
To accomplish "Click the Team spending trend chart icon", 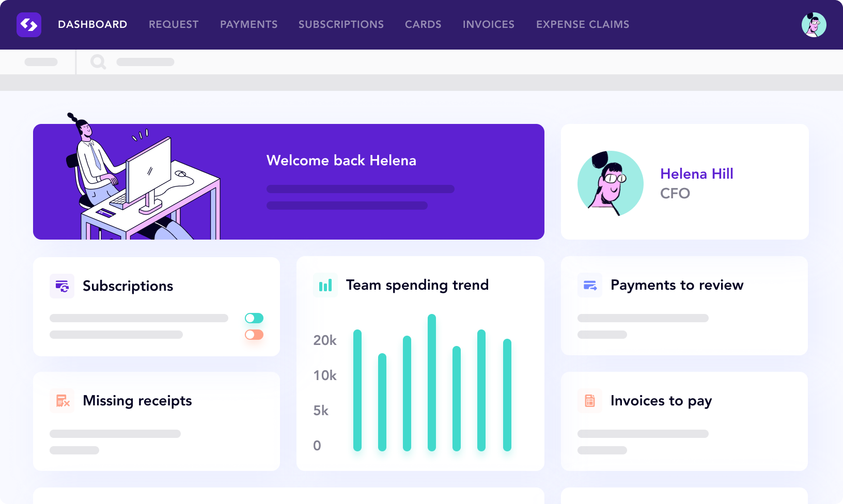I will click(325, 285).
